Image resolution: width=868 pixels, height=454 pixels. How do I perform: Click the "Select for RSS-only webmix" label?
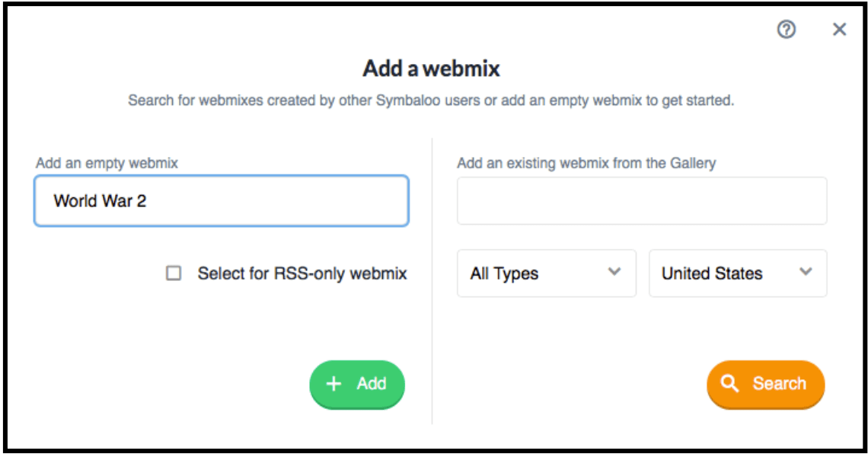coord(302,273)
